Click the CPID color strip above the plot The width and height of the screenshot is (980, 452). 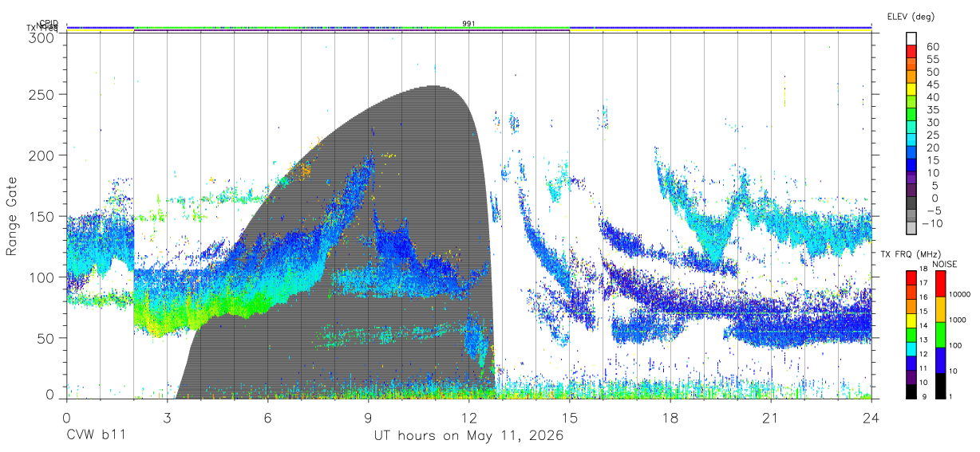469,27
